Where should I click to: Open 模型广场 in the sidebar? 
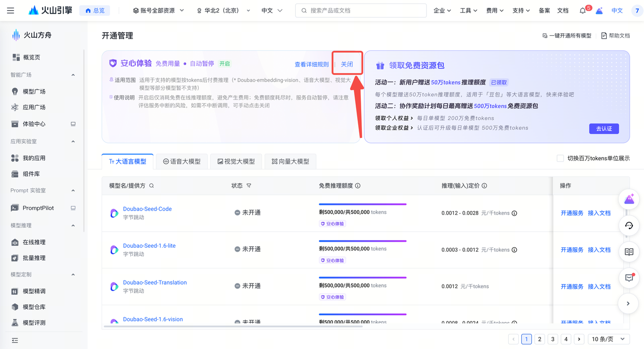[34, 92]
